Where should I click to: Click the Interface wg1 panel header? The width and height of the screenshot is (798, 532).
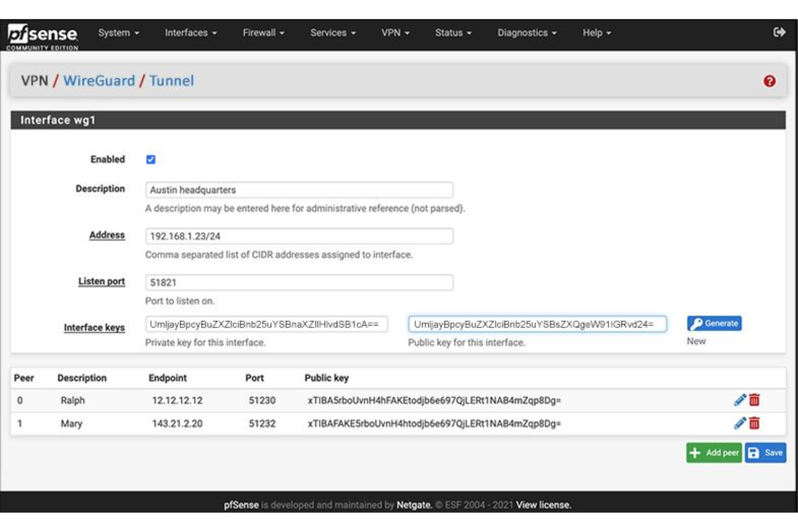pos(398,120)
